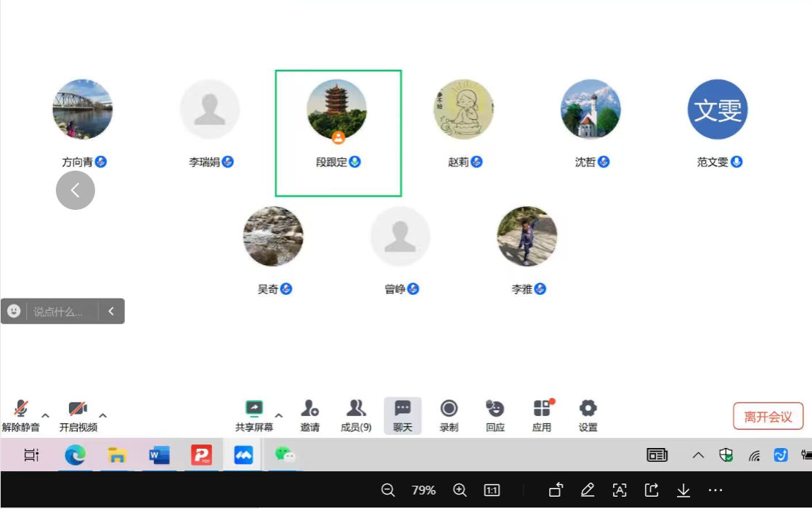
Task: Open the 应用 apps icon
Action: [x=542, y=415]
